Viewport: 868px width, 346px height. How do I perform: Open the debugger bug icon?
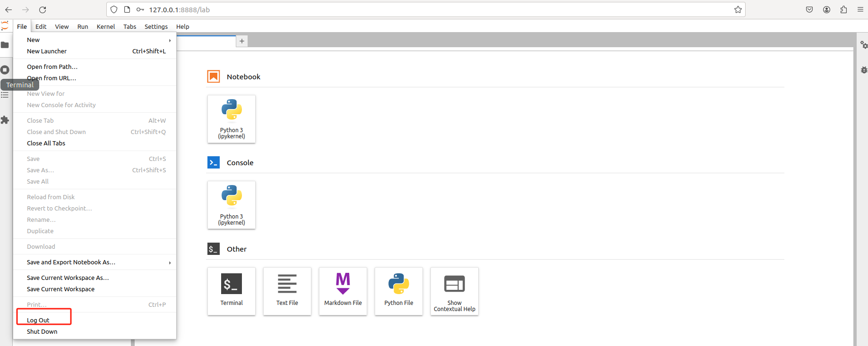point(864,70)
